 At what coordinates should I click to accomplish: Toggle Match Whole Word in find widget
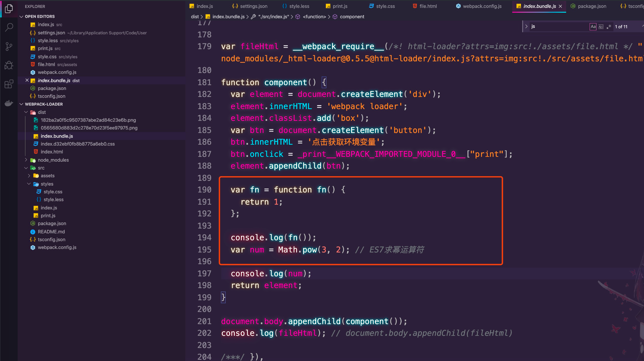601,27
